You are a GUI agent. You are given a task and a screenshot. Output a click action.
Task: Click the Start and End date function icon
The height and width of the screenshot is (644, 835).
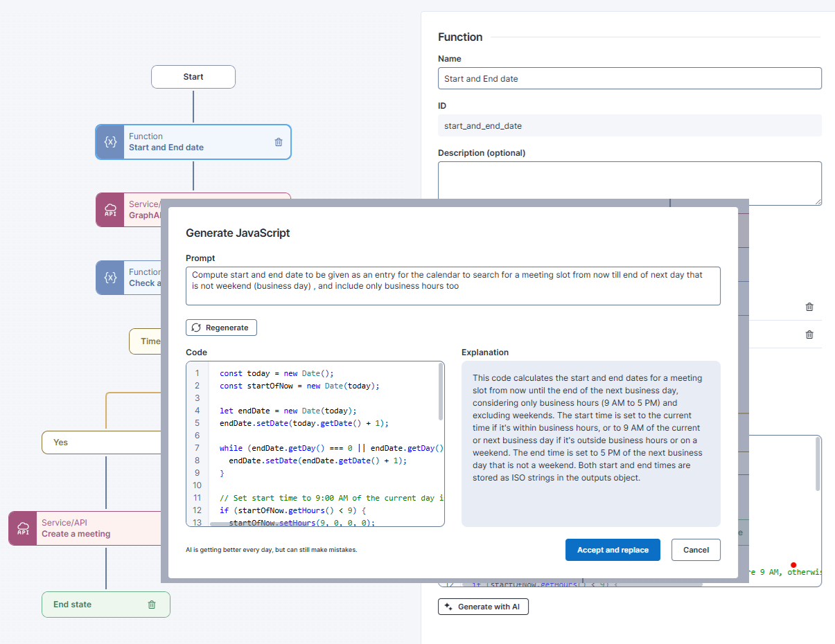pyautogui.click(x=110, y=142)
